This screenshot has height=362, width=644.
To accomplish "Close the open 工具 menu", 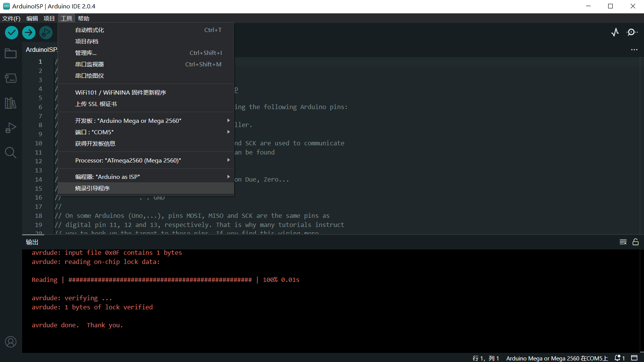I will 66,18.
